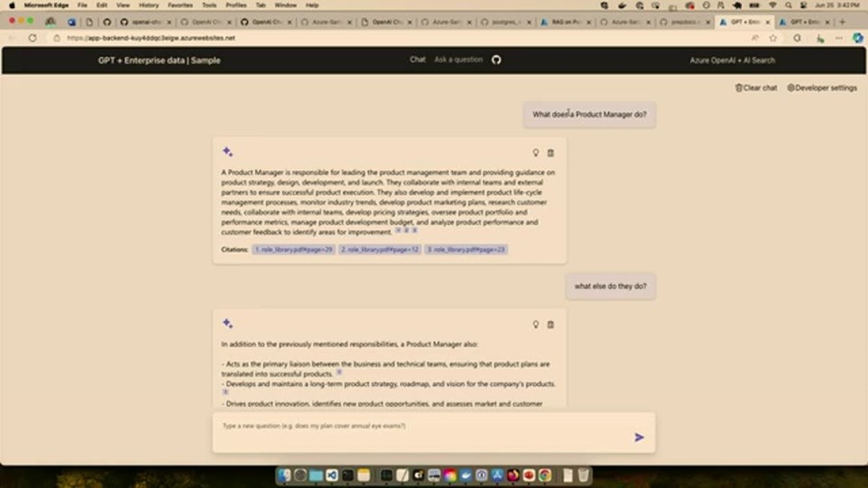Add page to favorites with star icon
Viewport: 868px width, 488px height.
(x=773, y=38)
